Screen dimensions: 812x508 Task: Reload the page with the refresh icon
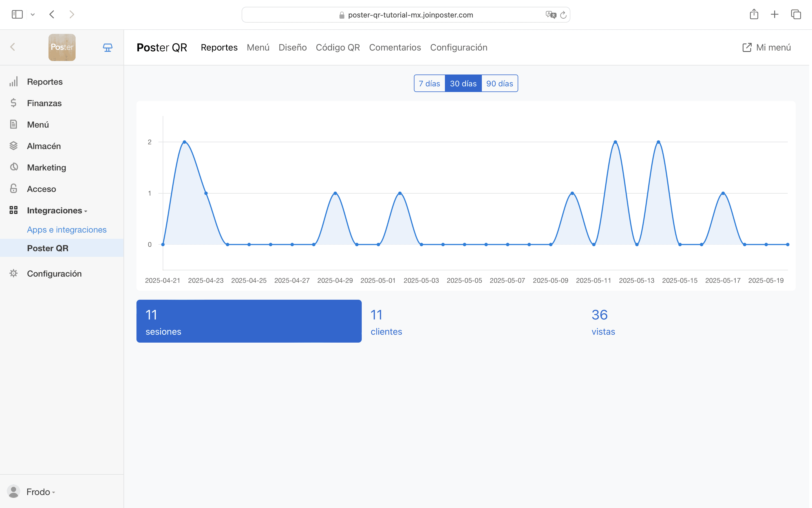point(563,15)
